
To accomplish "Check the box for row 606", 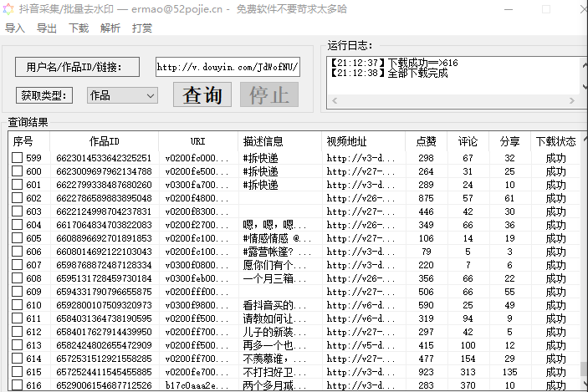I will pyautogui.click(x=17, y=252).
